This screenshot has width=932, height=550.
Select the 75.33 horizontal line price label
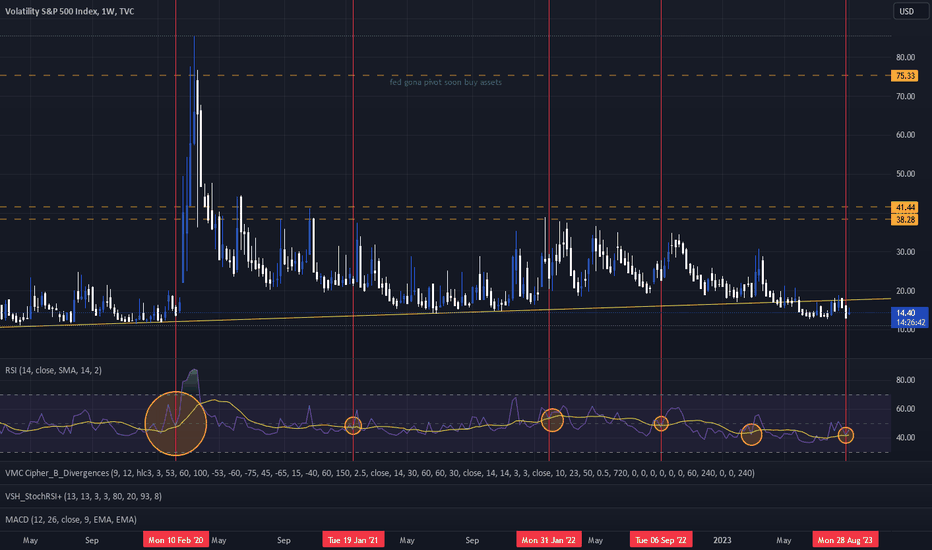[x=905, y=76]
